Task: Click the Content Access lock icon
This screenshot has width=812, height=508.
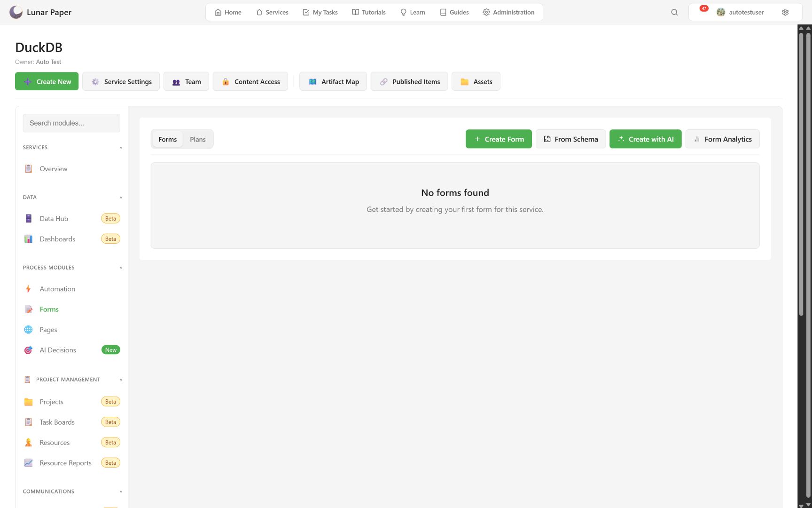Action: 226,82
